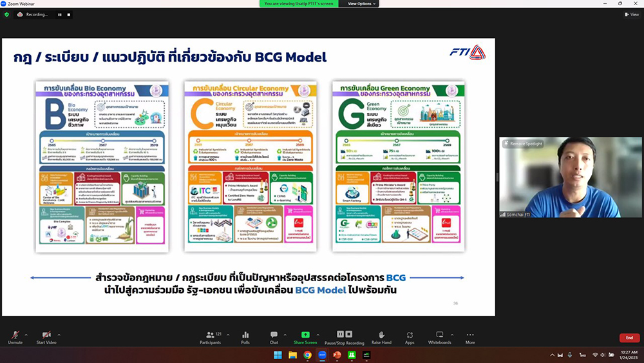Open the Chat panel
Image resolution: width=644 pixels, height=363 pixels.
[x=274, y=336]
